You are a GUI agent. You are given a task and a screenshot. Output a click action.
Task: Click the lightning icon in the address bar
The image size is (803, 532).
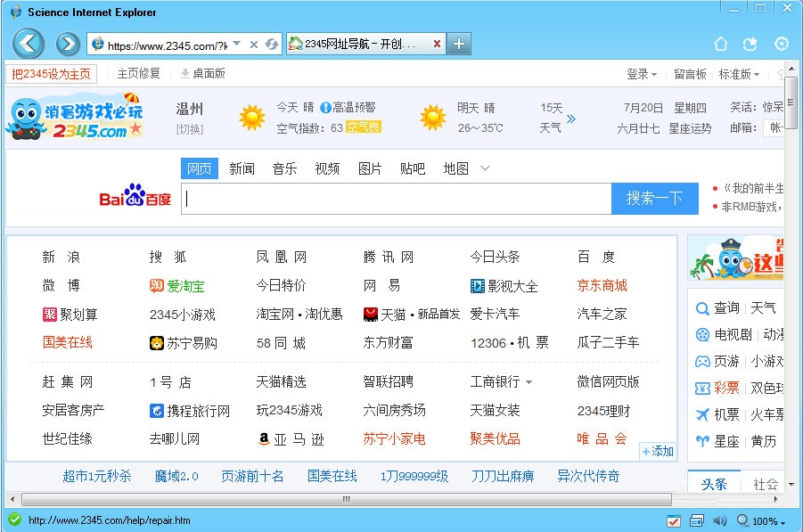click(273, 43)
